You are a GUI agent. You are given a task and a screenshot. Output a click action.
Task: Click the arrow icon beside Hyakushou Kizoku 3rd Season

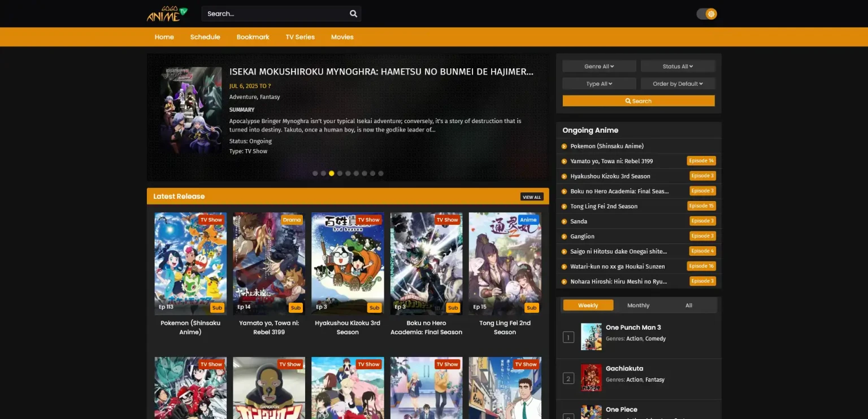pyautogui.click(x=564, y=176)
